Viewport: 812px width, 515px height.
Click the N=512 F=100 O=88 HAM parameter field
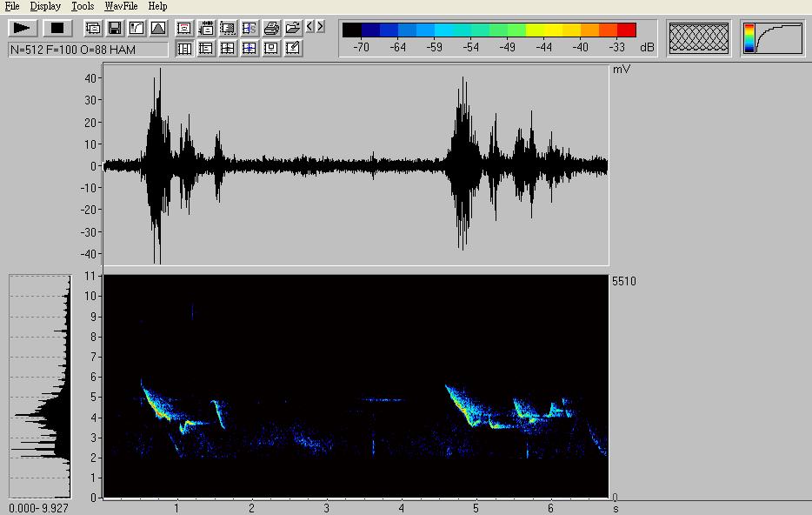coord(88,50)
